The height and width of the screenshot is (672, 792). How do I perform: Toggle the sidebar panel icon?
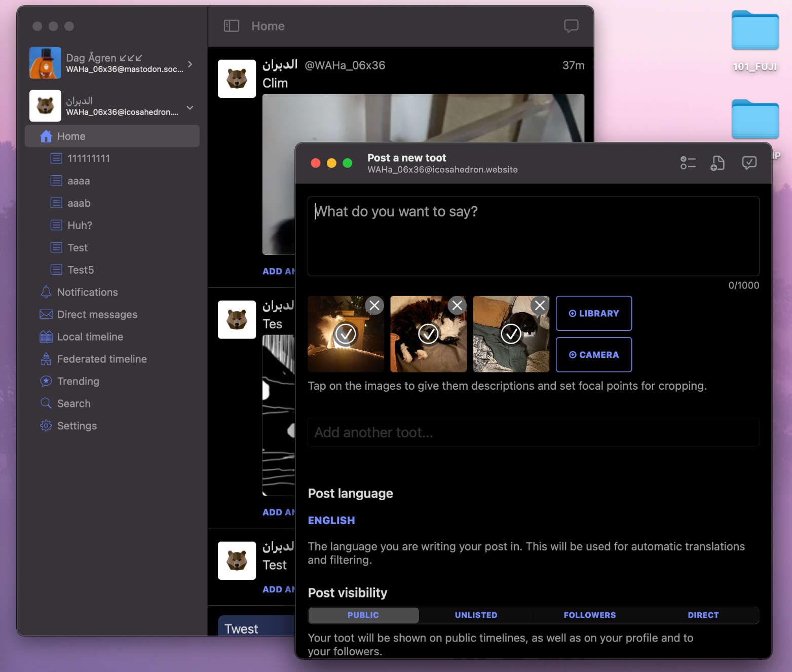(x=231, y=26)
